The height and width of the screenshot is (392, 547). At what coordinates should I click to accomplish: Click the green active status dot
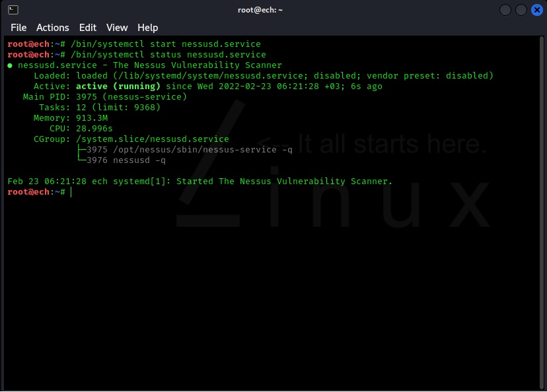(x=10, y=65)
